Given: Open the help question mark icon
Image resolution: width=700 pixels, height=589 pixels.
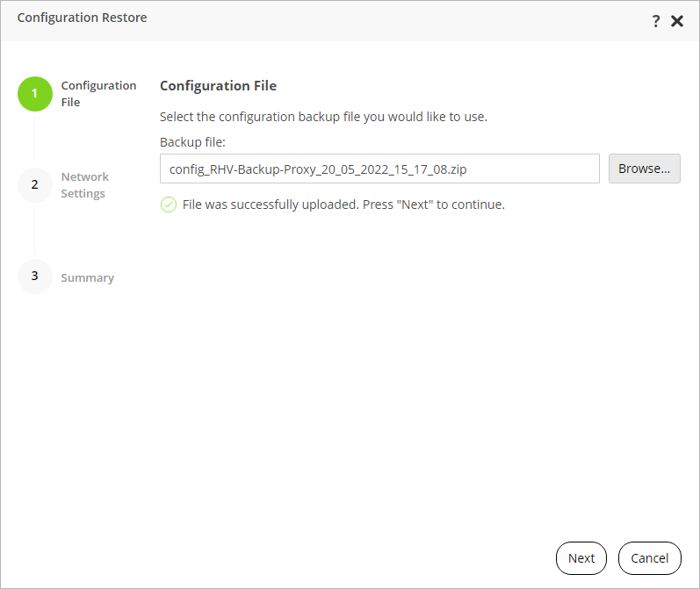Looking at the screenshot, I should [x=655, y=21].
